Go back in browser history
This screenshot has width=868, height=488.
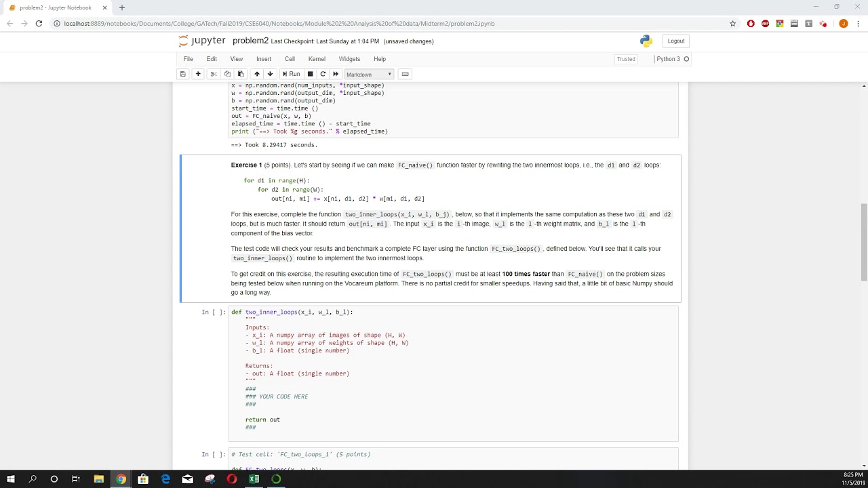9,23
